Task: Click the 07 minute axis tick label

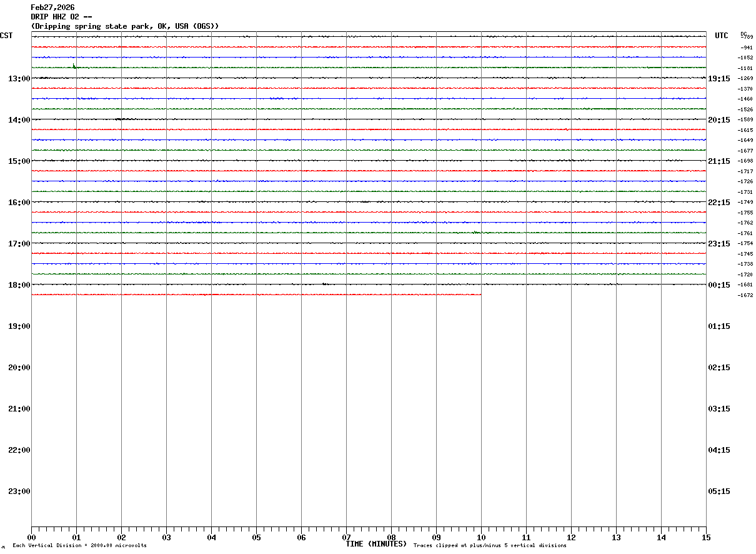Action: click(x=346, y=537)
